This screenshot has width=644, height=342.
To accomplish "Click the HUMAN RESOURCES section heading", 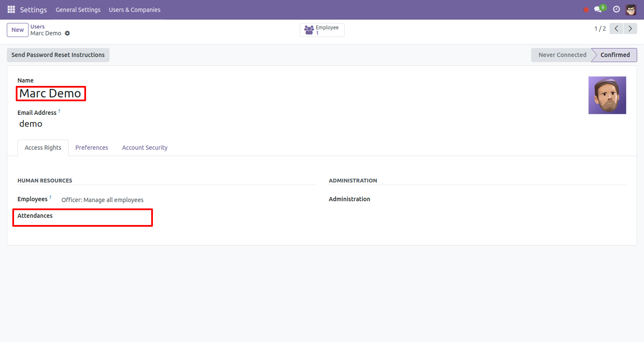I will point(45,180).
